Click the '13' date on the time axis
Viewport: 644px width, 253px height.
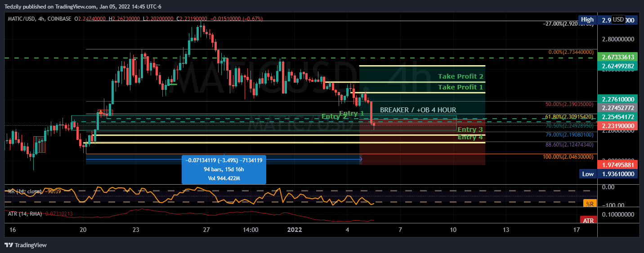(x=506, y=230)
